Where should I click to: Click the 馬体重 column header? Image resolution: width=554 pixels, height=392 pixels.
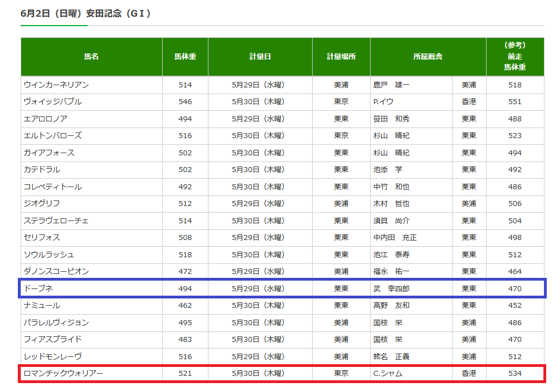click(x=185, y=56)
